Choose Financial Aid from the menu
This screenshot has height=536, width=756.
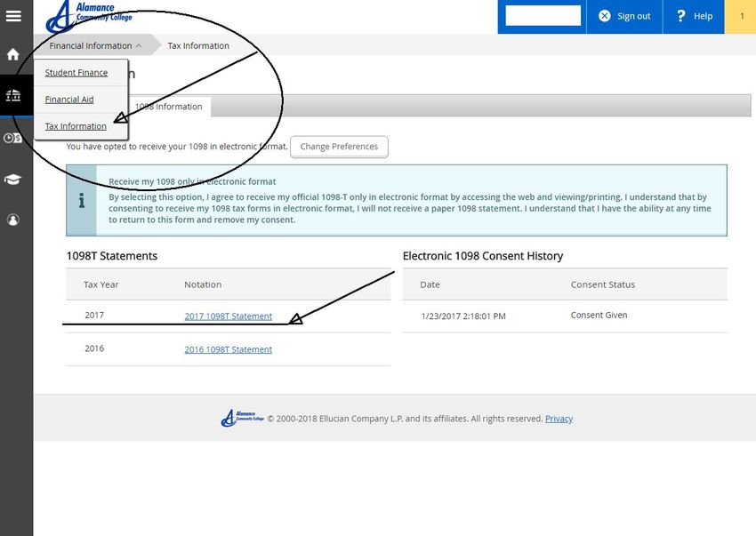tap(69, 100)
